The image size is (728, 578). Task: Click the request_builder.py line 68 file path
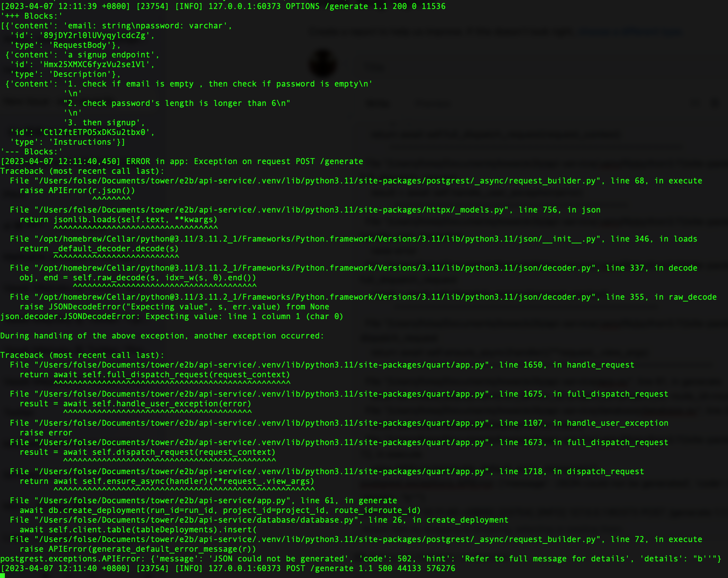(x=317, y=181)
